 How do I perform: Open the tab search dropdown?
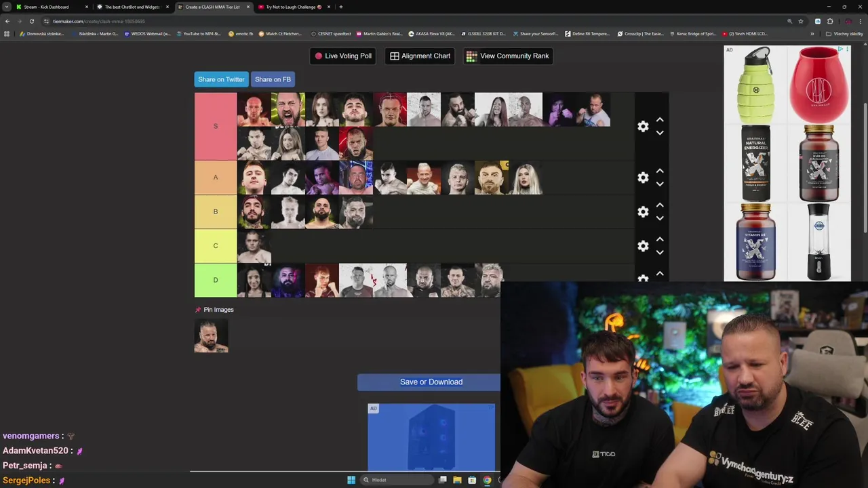6,7
